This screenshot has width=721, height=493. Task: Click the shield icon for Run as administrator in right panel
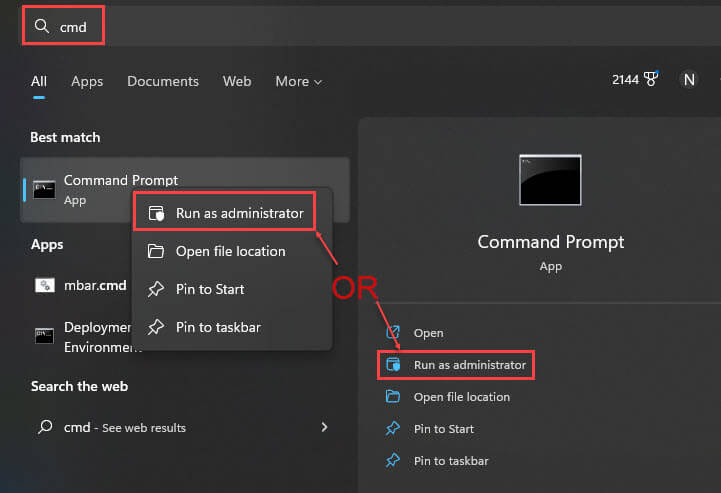[x=393, y=364]
